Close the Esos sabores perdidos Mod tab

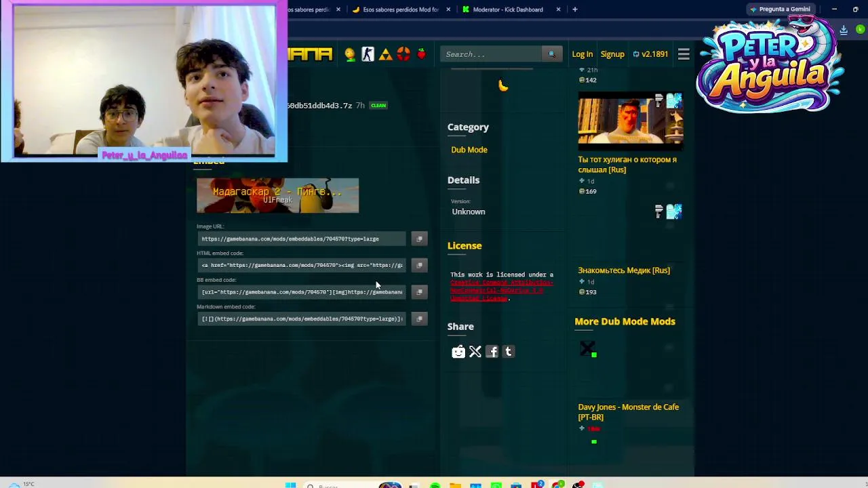[x=448, y=9]
